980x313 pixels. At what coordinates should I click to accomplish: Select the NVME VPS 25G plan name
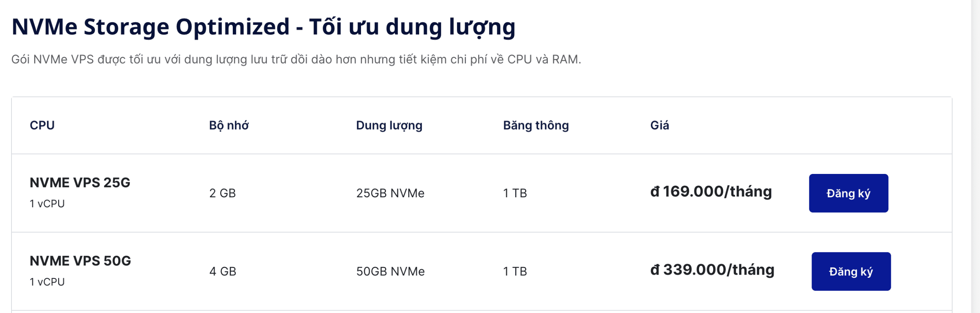point(80,183)
